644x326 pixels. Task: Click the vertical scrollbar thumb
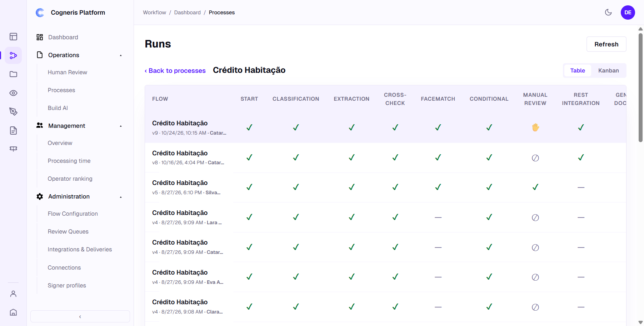click(640, 87)
